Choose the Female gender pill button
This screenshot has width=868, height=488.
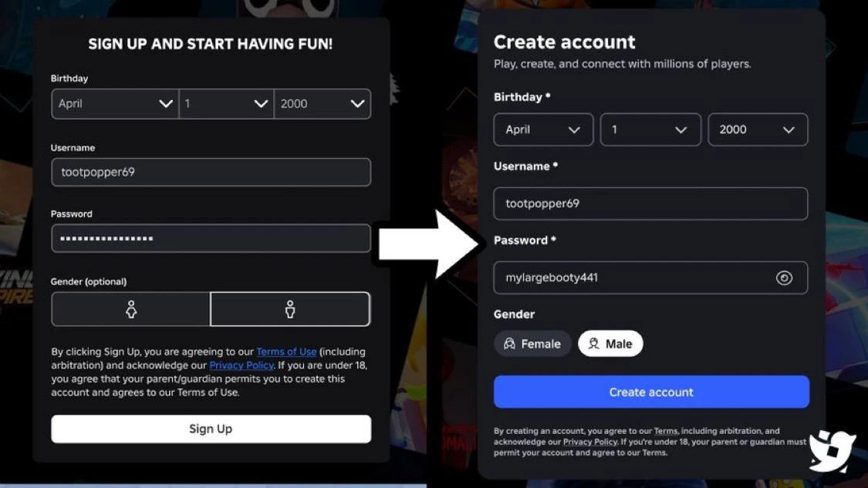pyautogui.click(x=532, y=344)
